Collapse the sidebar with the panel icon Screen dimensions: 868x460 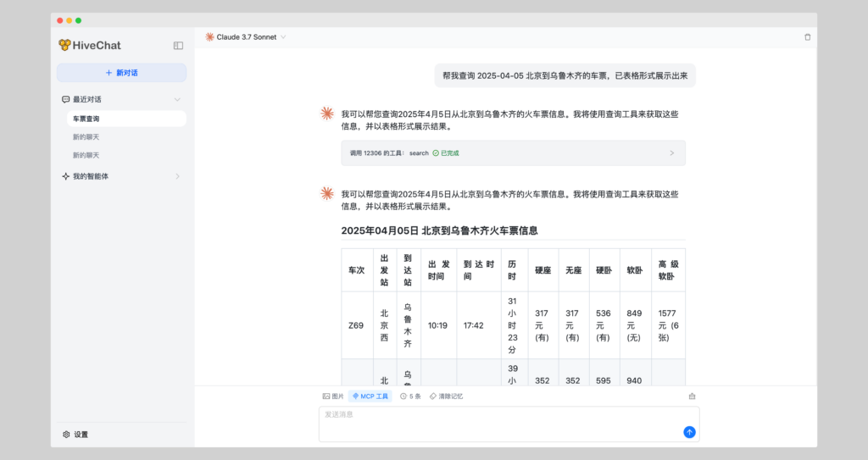click(178, 46)
